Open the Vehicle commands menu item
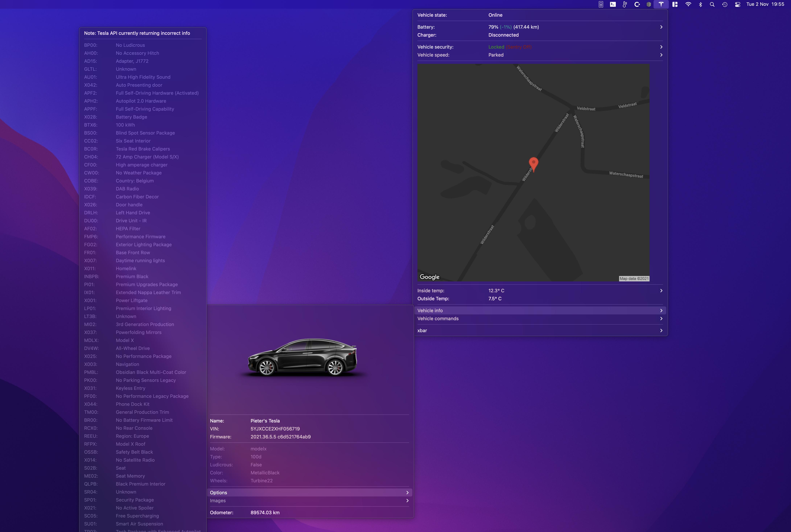 (540, 319)
